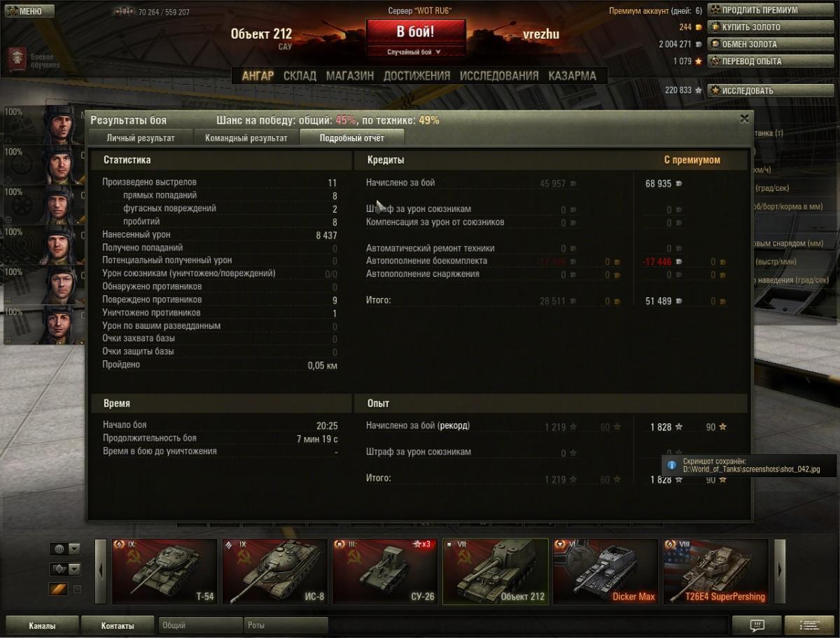840x638 pixels.
Task: Select the Роты chat channel tab
Action: tap(286, 625)
